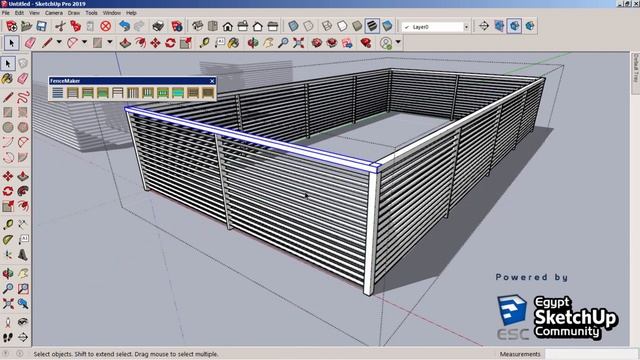Image resolution: width=640 pixels, height=360 pixels.
Task: Return to the Previous view
Action: [x=23, y=303]
